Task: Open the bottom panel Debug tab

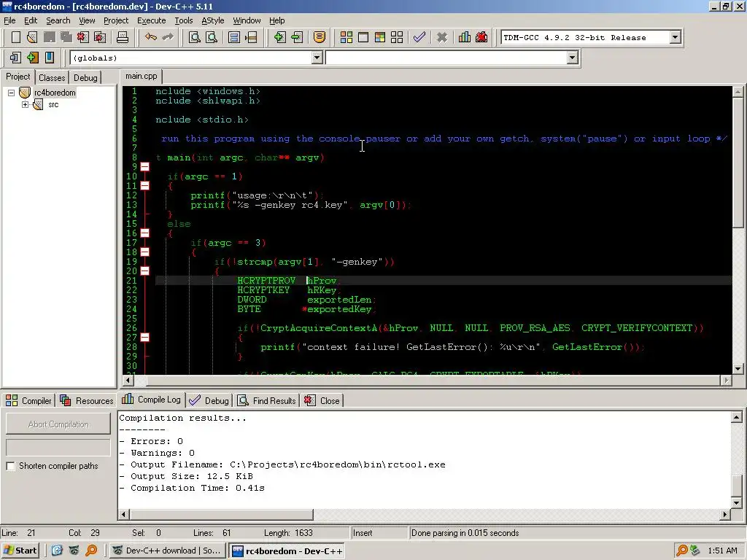Action: point(209,400)
